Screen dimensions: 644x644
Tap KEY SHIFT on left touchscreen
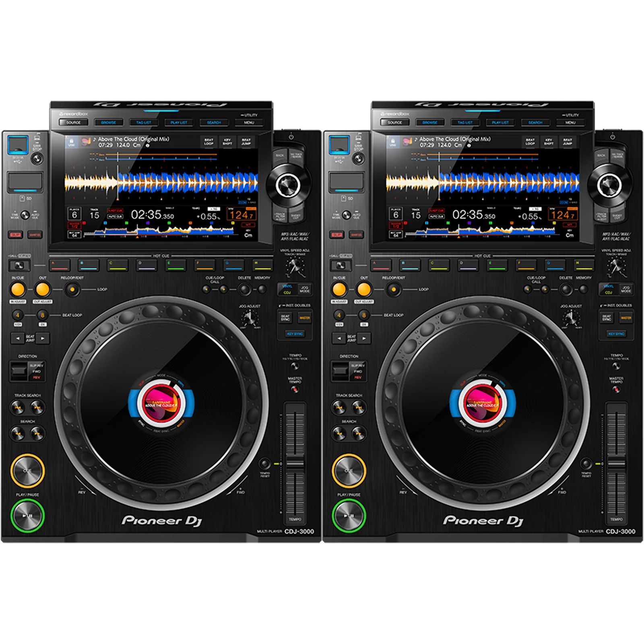click(x=227, y=142)
